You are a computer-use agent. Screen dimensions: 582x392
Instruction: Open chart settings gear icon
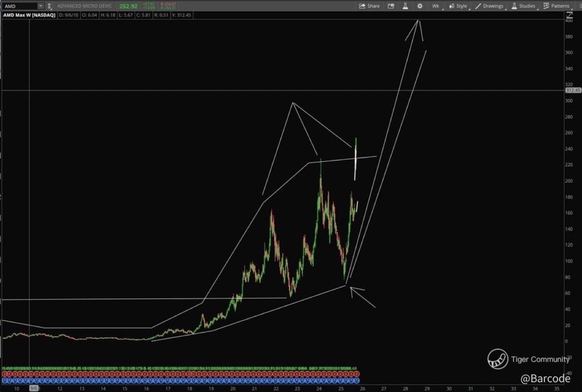tap(420, 6)
